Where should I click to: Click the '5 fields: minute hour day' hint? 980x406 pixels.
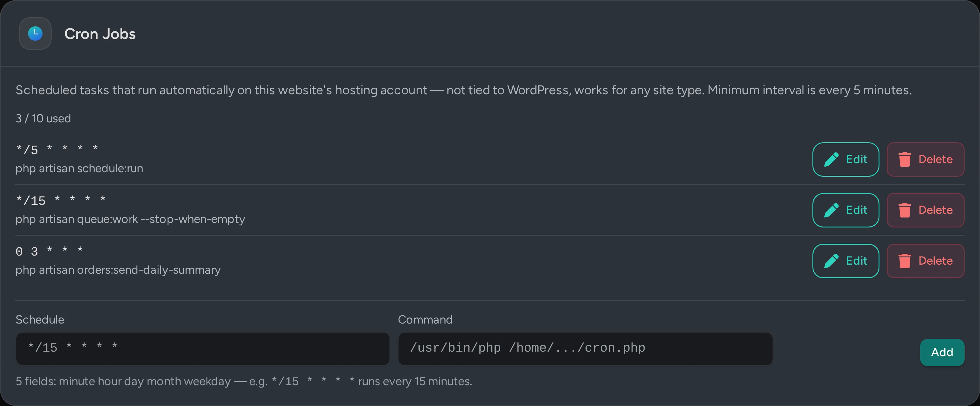click(x=243, y=381)
